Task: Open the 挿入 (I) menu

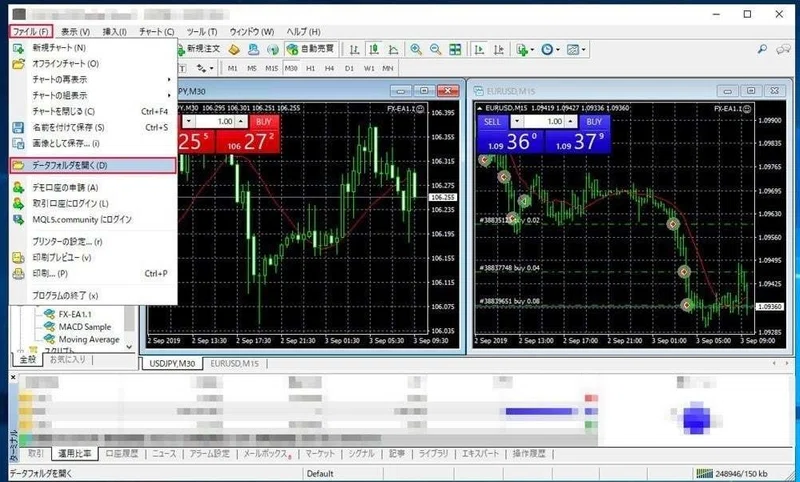Action: pyautogui.click(x=115, y=32)
